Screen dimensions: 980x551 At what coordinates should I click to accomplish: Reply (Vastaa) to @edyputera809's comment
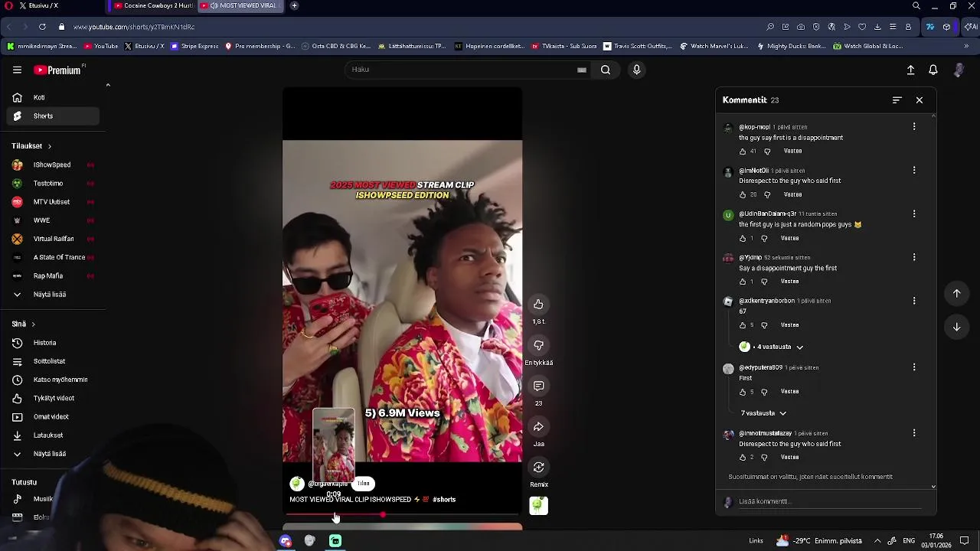[789, 392]
